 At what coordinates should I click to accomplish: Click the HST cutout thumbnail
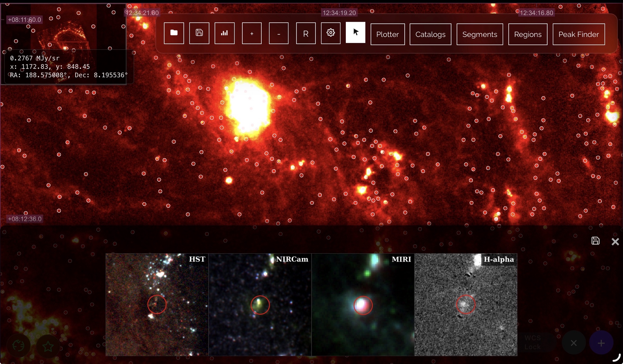click(x=157, y=305)
